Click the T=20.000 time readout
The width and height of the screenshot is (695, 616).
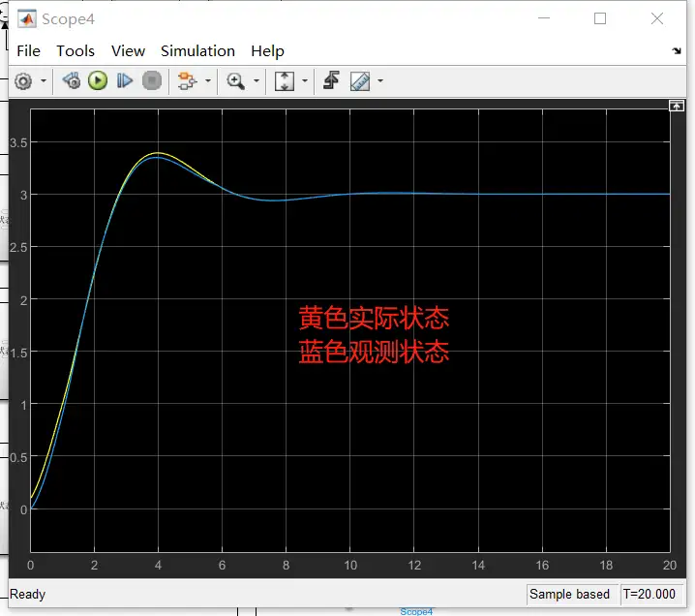point(649,594)
